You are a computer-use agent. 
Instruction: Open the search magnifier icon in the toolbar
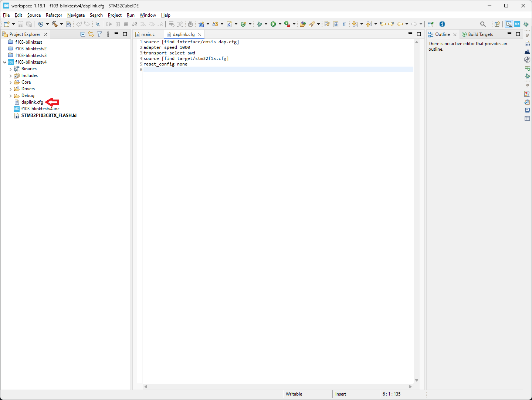point(483,24)
